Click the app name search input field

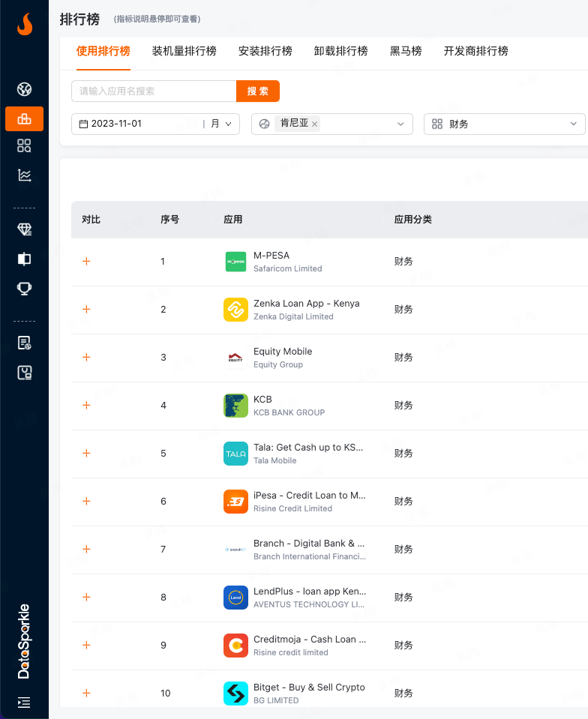coord(154,91)
